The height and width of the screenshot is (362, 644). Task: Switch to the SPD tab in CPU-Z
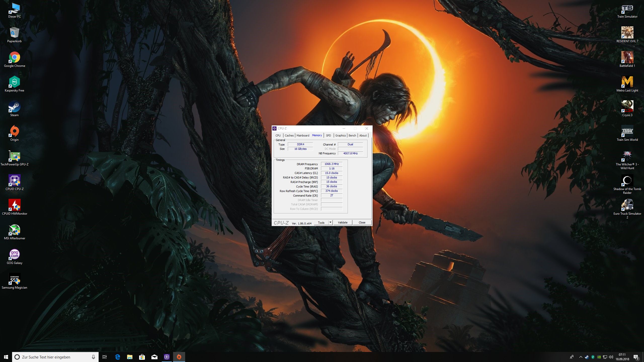[x=328, y=135]
